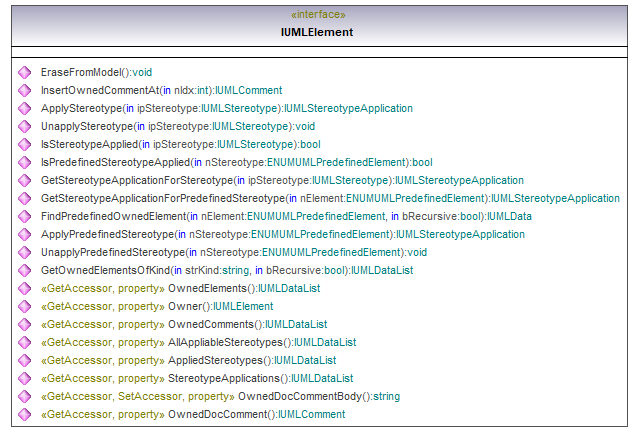638x431 pixels.
Task: Select the UnapplyPredefinedStereotype method name
Action: (107, 253)
